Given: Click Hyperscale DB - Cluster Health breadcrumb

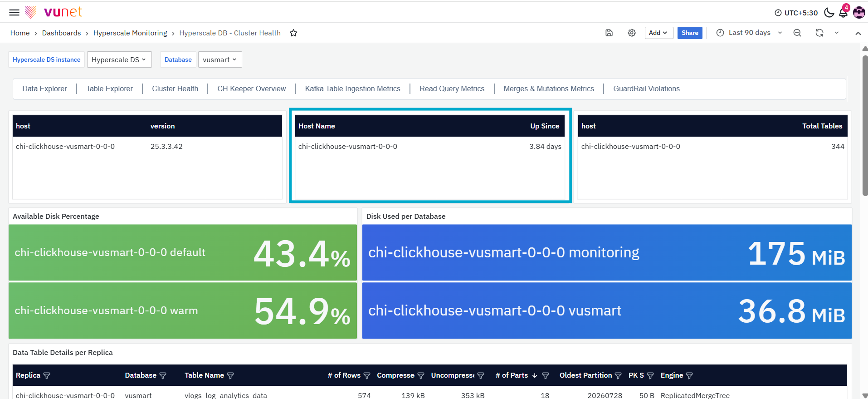Looking at the screenshot, I should (x=230, y=33).
